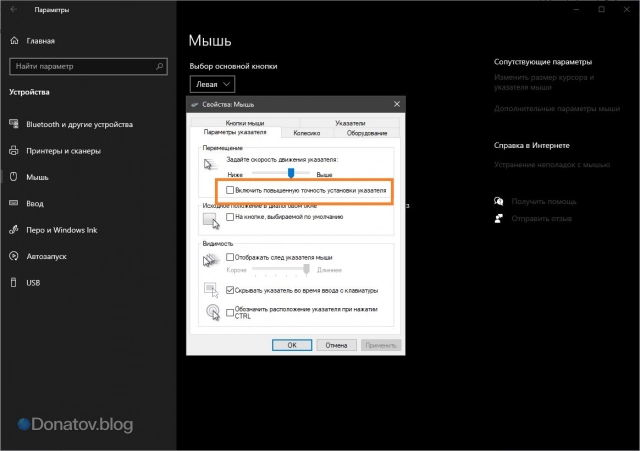Click the Get help chat icon
Image resolution: width=640 pixels, height=451 pixels.
coord(498,201)
